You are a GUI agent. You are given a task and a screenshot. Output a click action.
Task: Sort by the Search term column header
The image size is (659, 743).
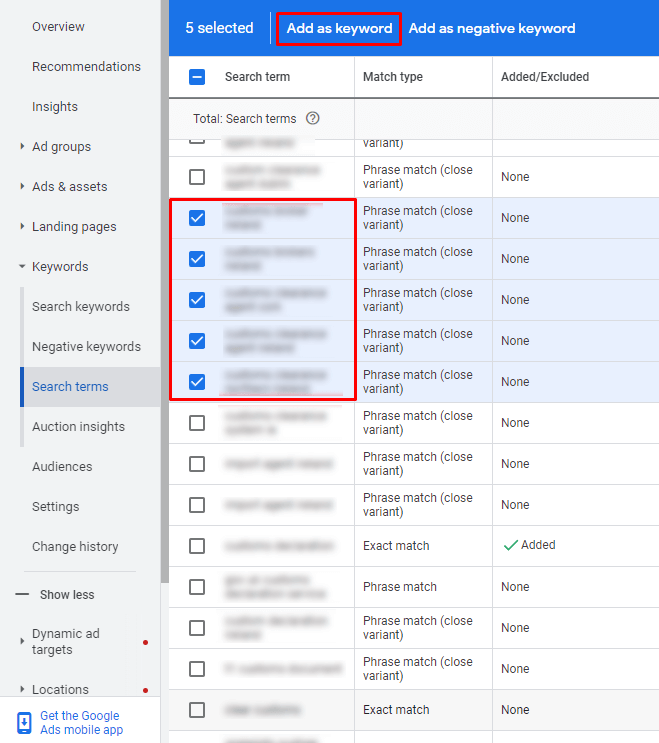pyautogui.click(x=257, y=77)
